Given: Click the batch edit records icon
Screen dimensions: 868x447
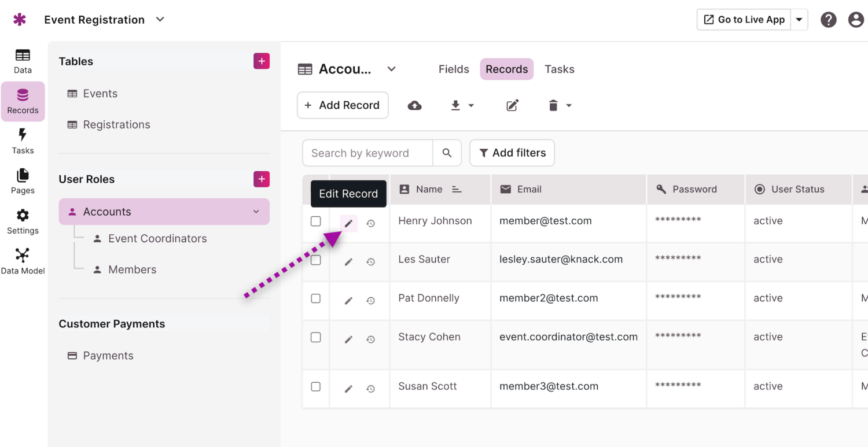Looking at the screenshot, I should click(512, 105).
